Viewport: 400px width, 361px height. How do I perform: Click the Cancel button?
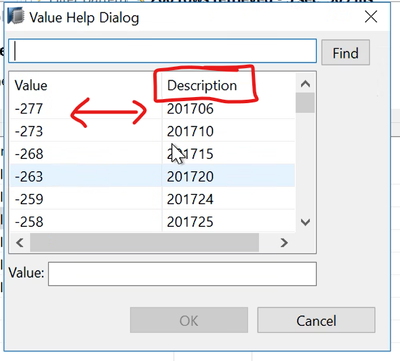pos(316,320)
